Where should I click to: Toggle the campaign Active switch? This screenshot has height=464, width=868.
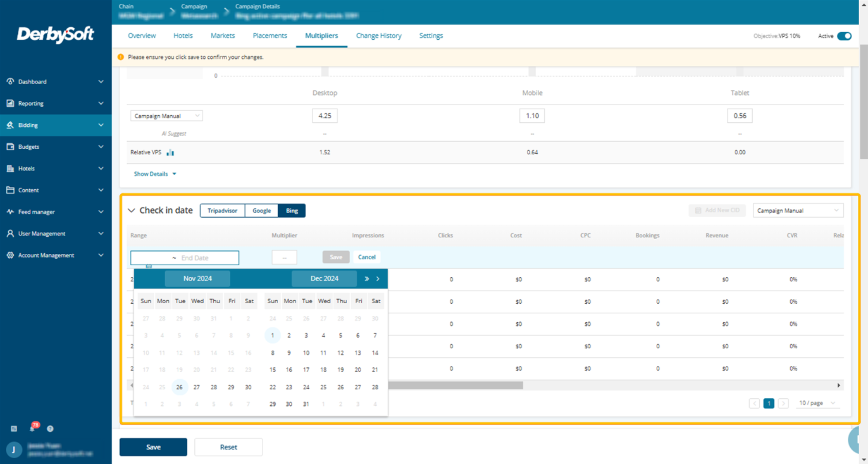[844, 36]
